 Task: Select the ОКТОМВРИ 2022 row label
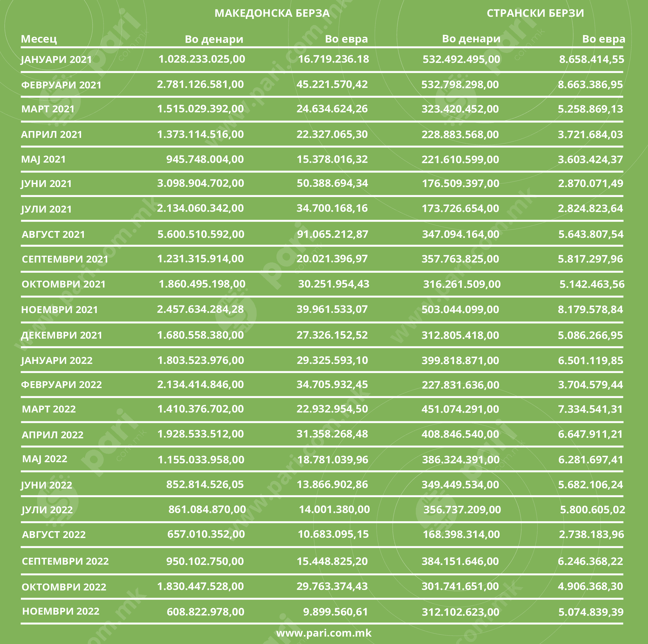pyautogui.click(x=64, y=587)
